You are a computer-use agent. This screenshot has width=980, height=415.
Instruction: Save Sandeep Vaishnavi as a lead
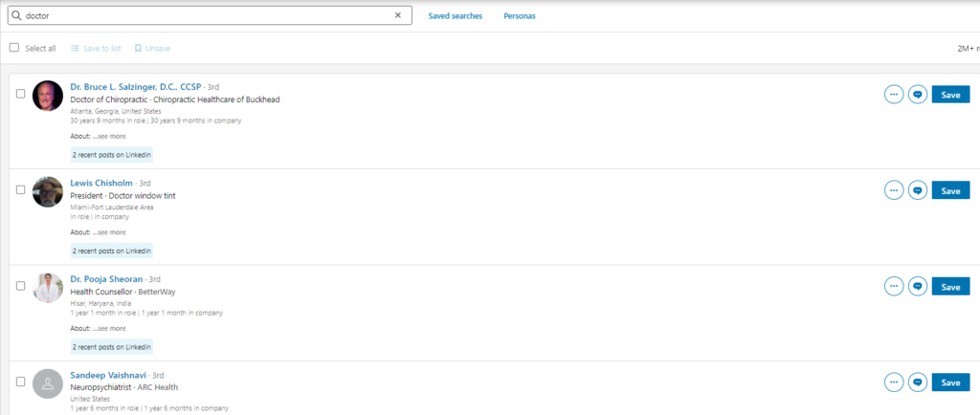point(949,382)
